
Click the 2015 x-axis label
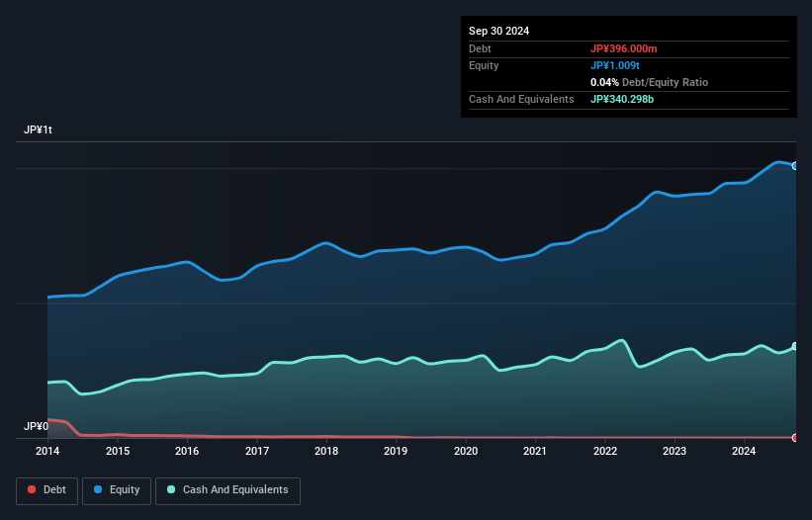coord(118,451)
